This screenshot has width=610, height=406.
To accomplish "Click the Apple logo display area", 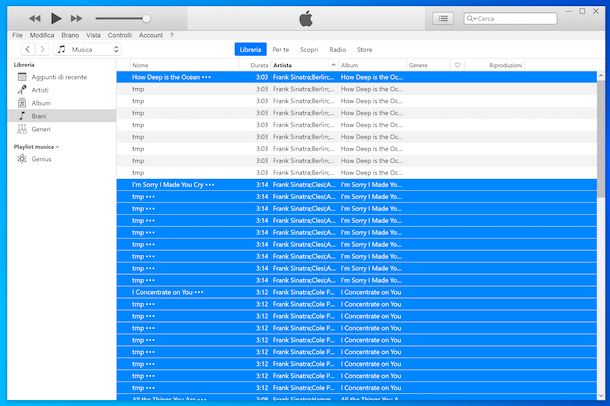I will pyautogui.click(x=306, y=19).
